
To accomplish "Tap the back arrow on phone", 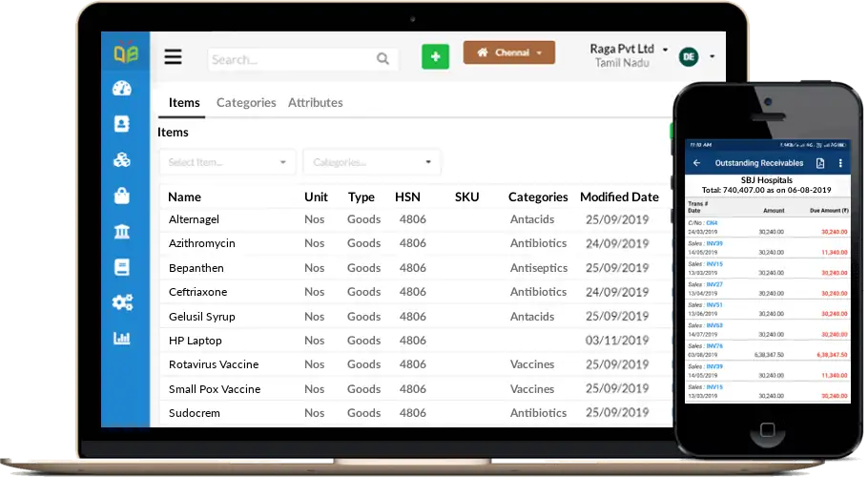I will pos(697,163).
